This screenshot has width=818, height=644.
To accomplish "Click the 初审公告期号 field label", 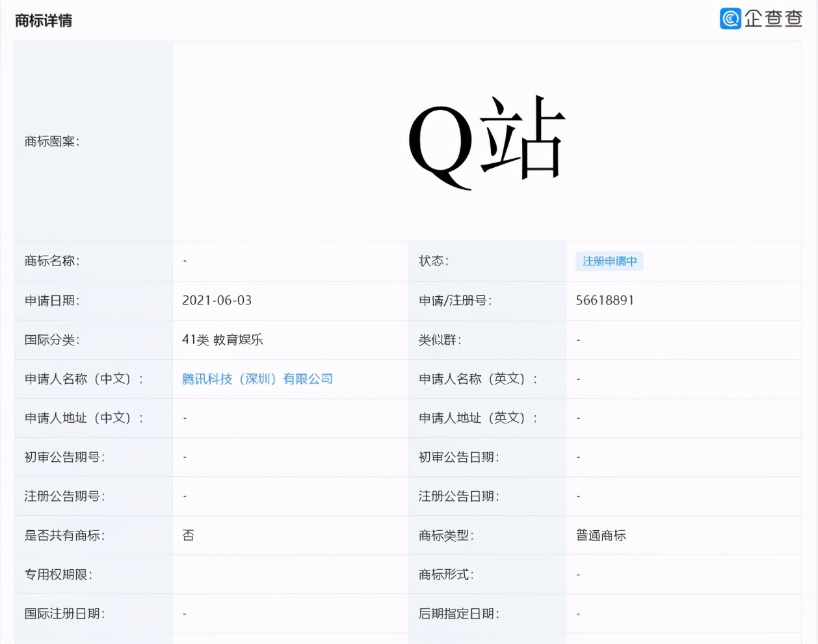I will 64,457.
